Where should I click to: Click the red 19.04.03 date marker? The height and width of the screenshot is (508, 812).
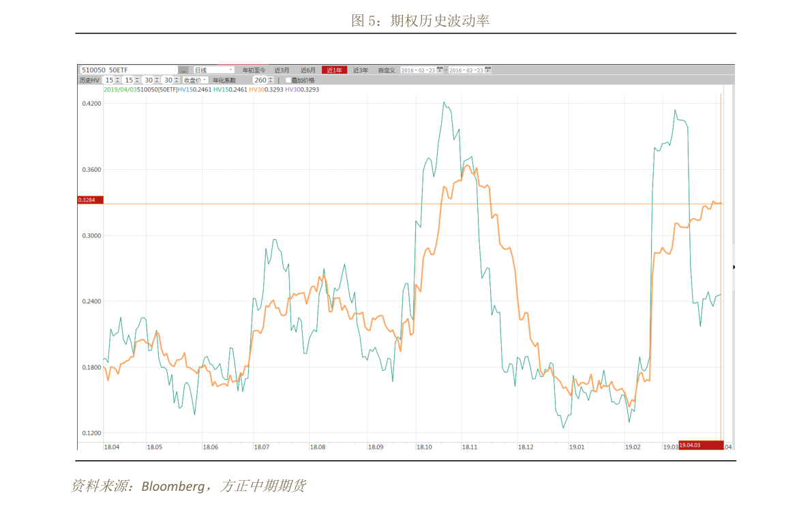pos(700,445)
